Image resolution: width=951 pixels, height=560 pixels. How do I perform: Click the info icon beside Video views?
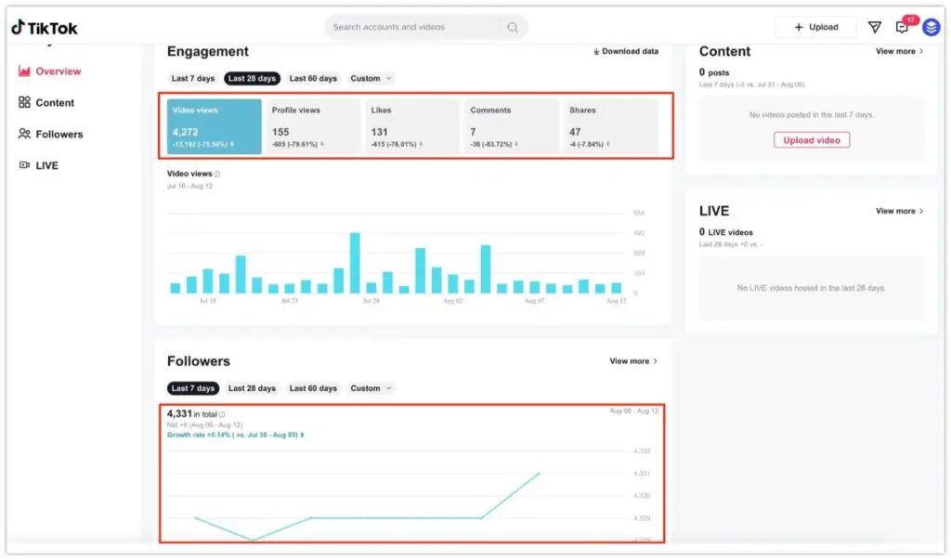click(x=217, y=174)
